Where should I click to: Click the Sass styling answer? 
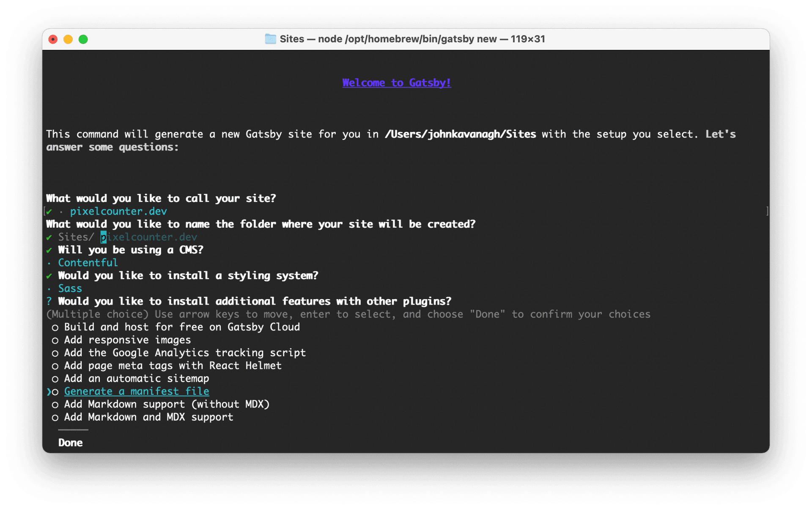(70, 289)
